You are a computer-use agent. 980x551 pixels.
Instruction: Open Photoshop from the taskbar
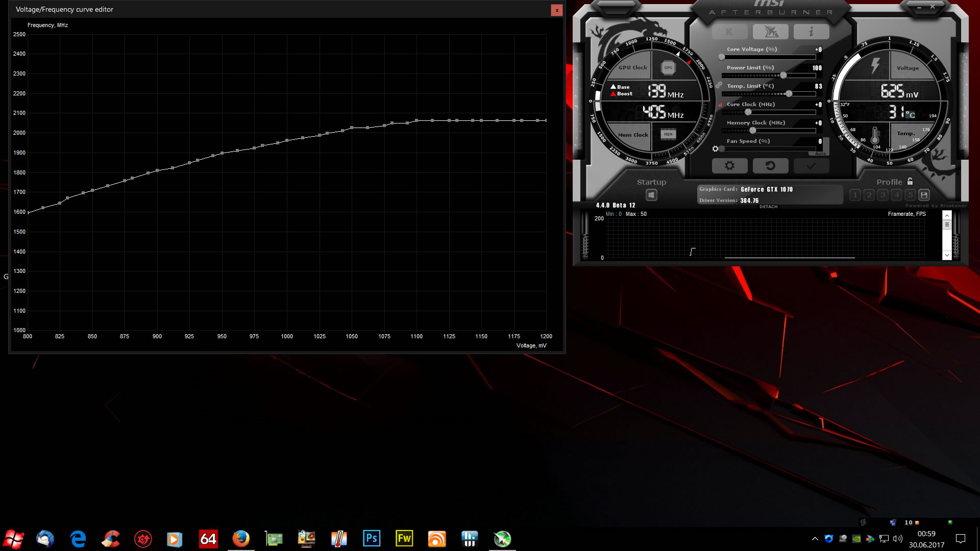tap(372, 538)
